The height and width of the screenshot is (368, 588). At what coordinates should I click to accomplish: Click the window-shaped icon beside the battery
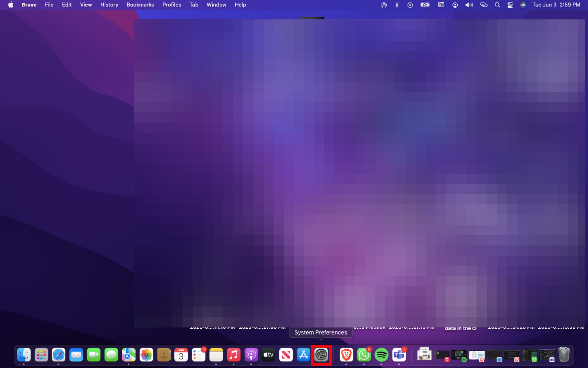(441, 5)
